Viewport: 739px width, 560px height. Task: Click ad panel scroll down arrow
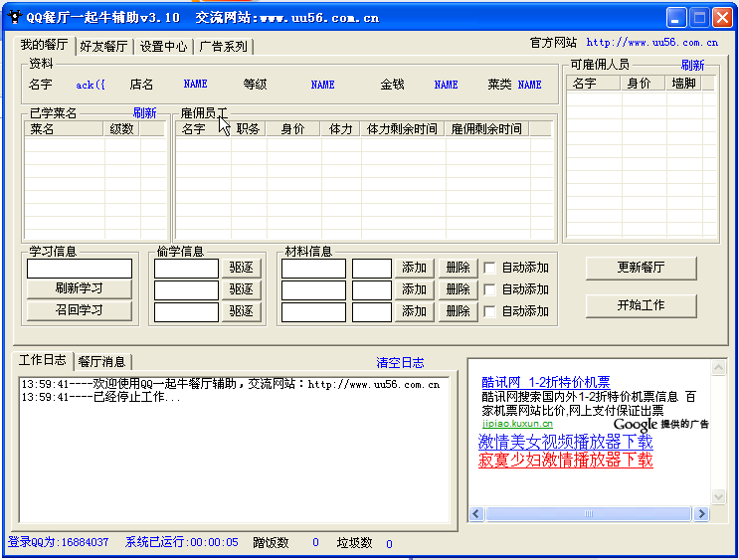tap(718, 496)
